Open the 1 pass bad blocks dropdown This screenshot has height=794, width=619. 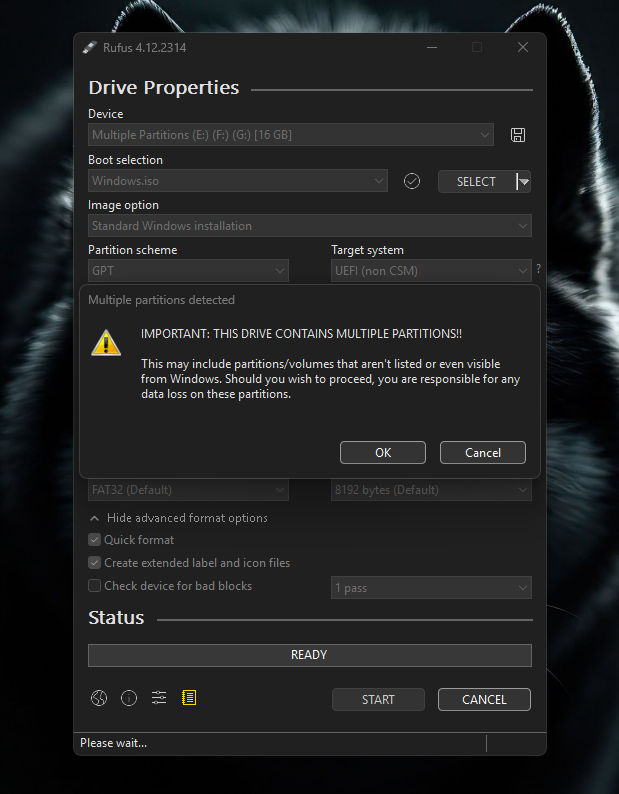tap(431, 588)
